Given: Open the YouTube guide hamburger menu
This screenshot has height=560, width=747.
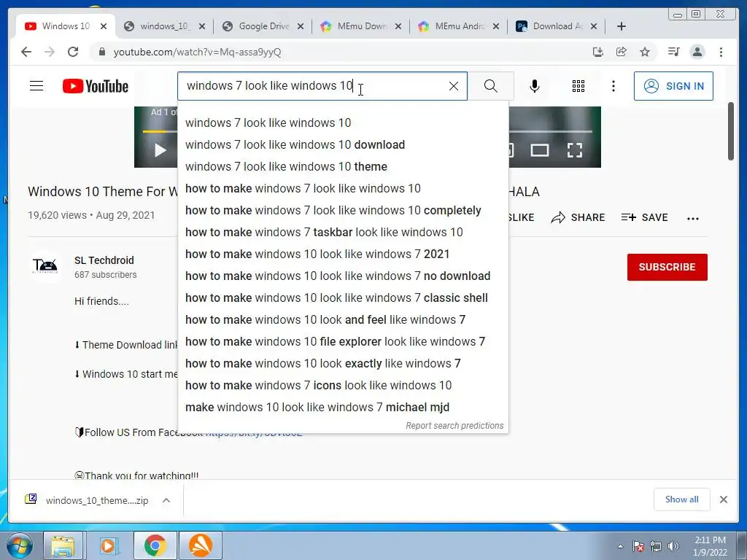Looking at the screenshot, I should (36, 86).
